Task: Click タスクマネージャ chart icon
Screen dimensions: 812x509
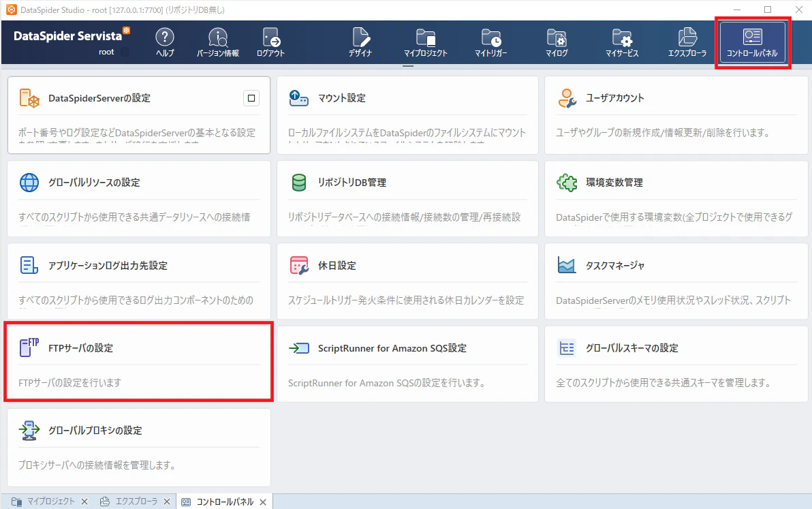Action: [x=567, y=265]
